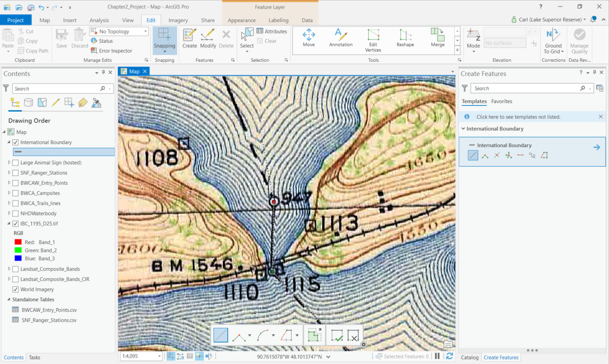Open International Boundary template active tool arrow
Screen dimensions: 609x364
pos(597,147)
